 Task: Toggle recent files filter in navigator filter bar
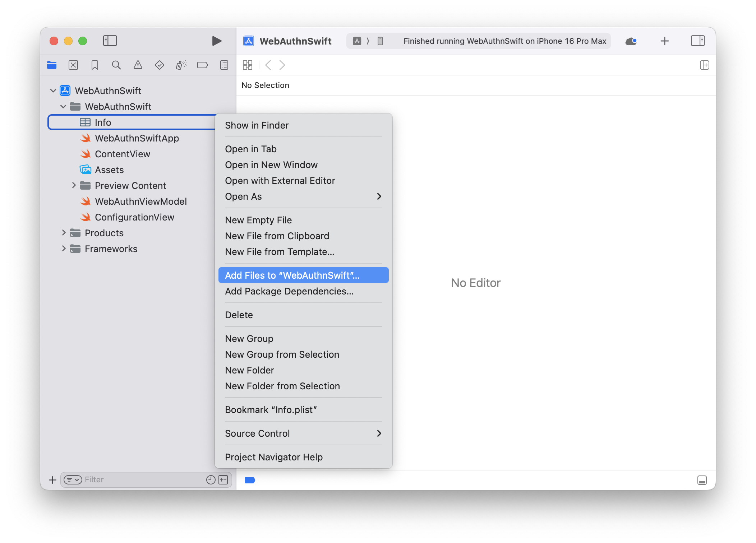(211, 480)
